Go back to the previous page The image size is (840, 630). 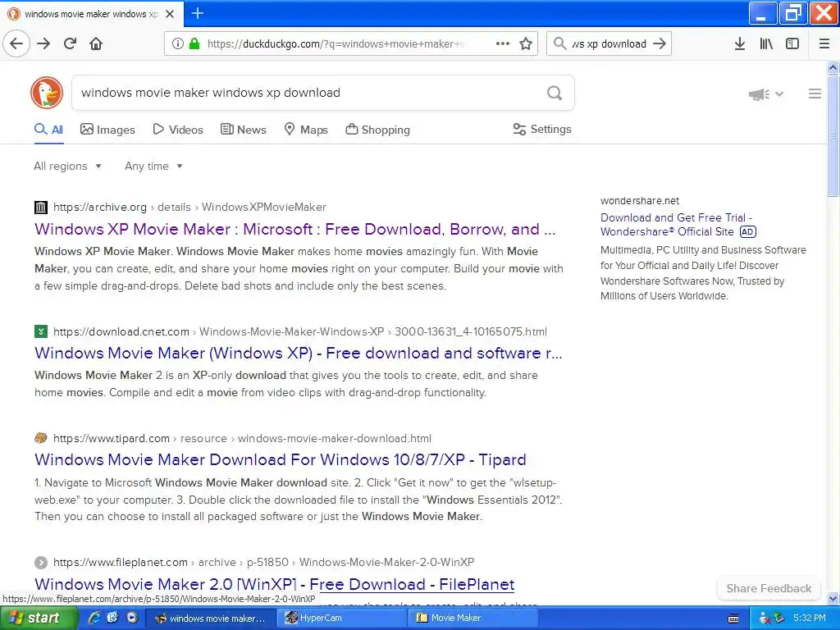(16, 44)
